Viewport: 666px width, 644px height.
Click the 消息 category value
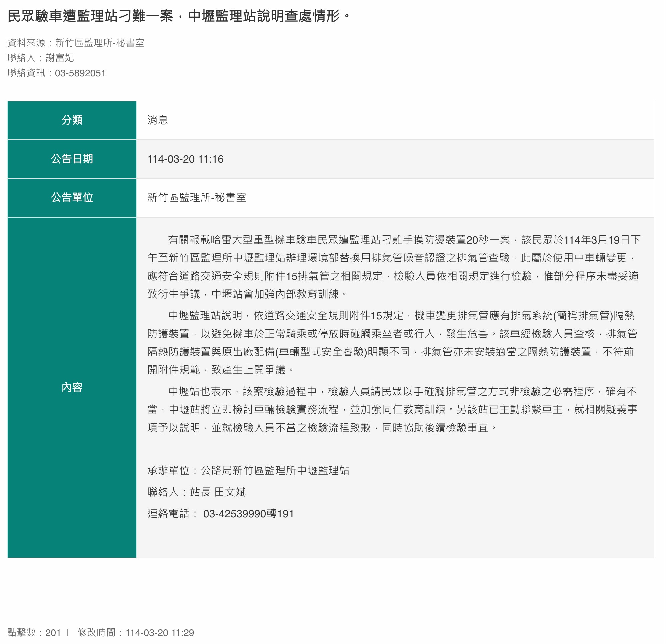(157, 120)
